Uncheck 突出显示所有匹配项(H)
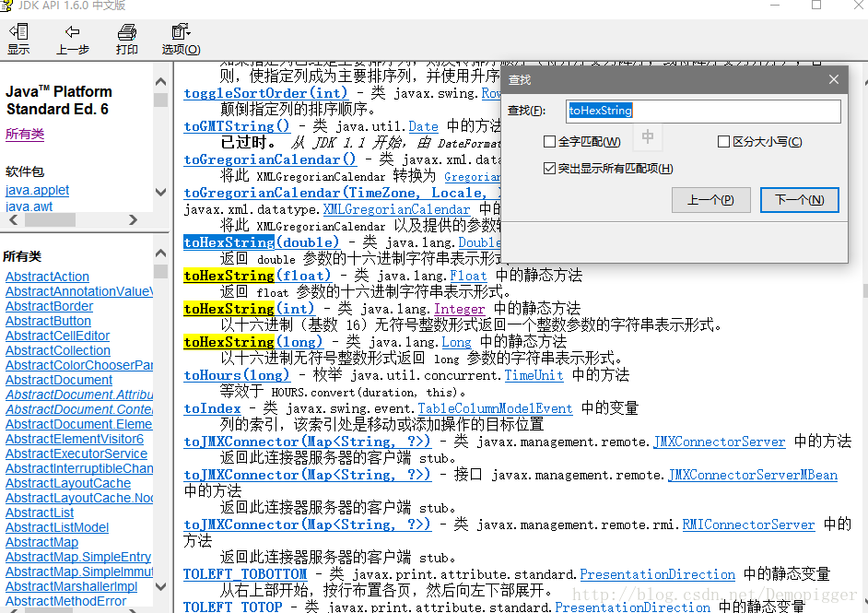 550,169
